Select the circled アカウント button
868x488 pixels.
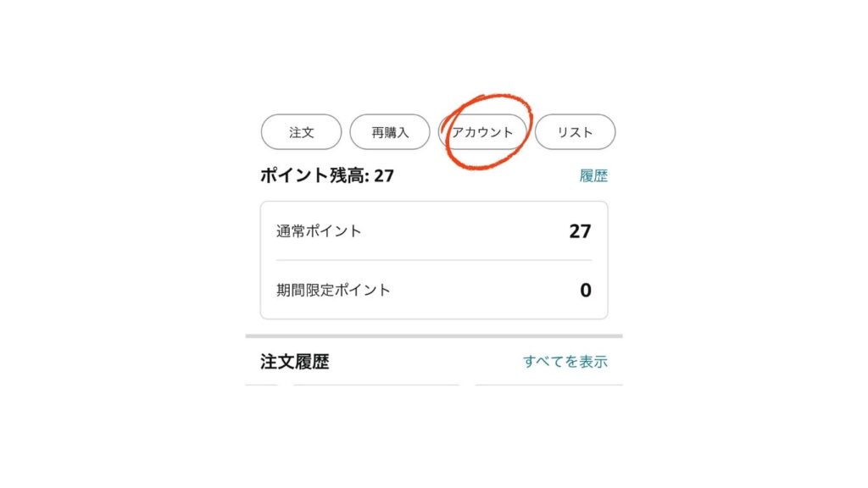tap(482, 132)
